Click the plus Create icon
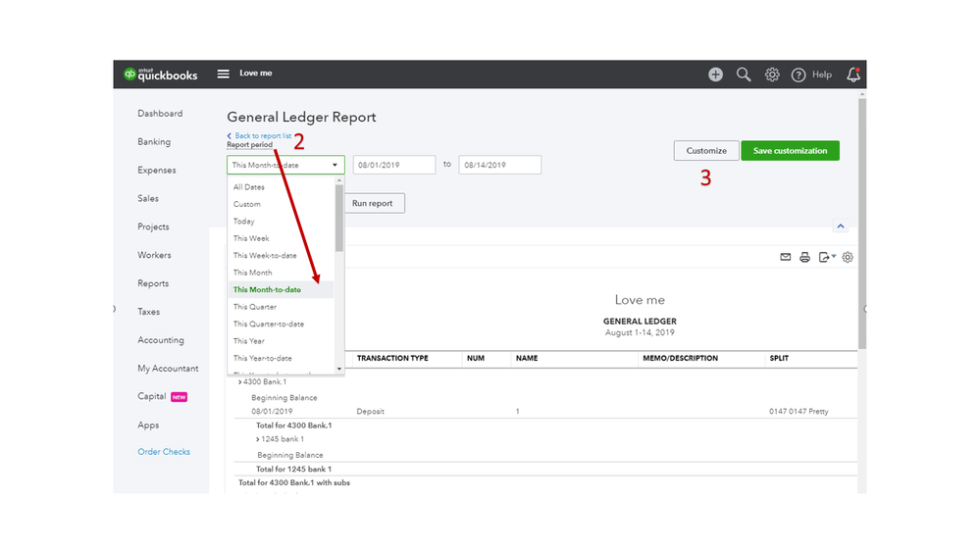This screenshot has width=980, height=551. pos(715,75)
